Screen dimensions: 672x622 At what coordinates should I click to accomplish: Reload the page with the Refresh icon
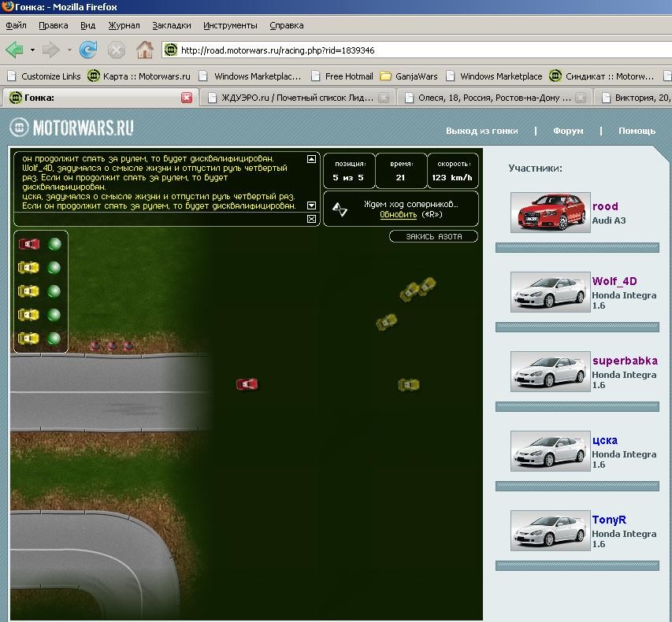click(x=88, y=50)
